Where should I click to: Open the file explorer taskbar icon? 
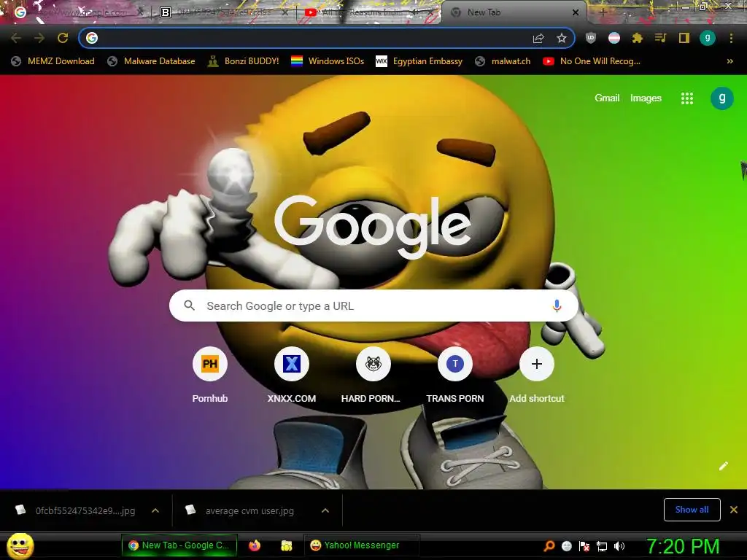point(286,545)
